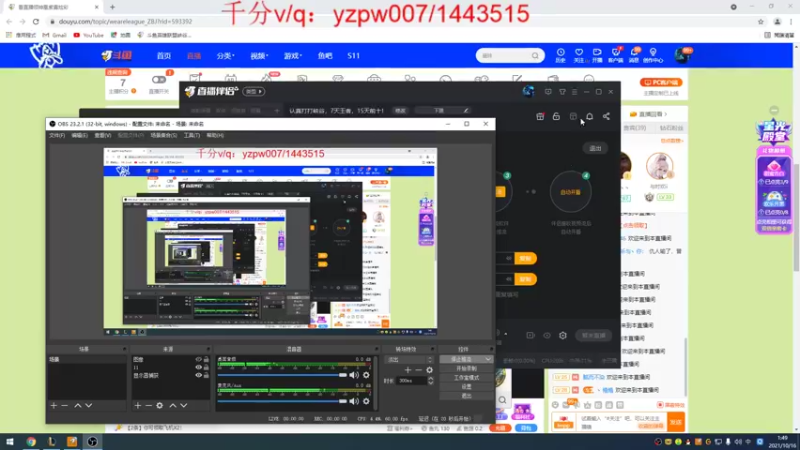Image resolution: width=800 pixels, height=450 pixels.
Task: Move scene down in OBS scenes panel
Action: [89, 406]
